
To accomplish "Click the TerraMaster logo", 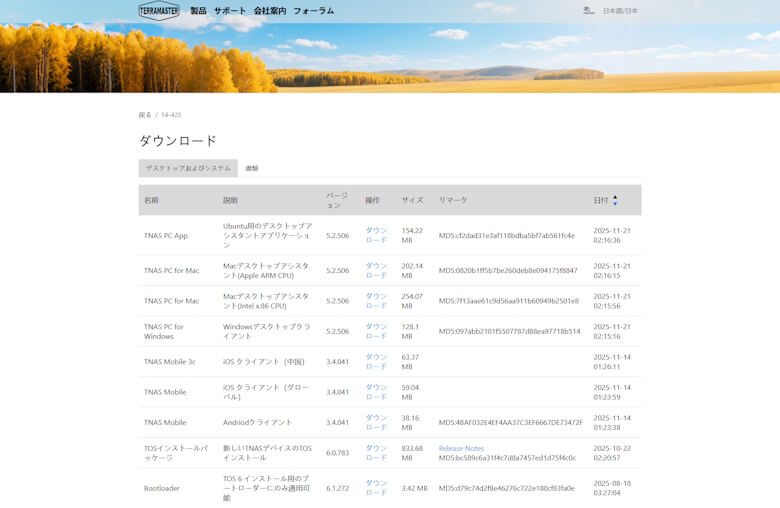I will pyautogui.click(x=158, y=11).
